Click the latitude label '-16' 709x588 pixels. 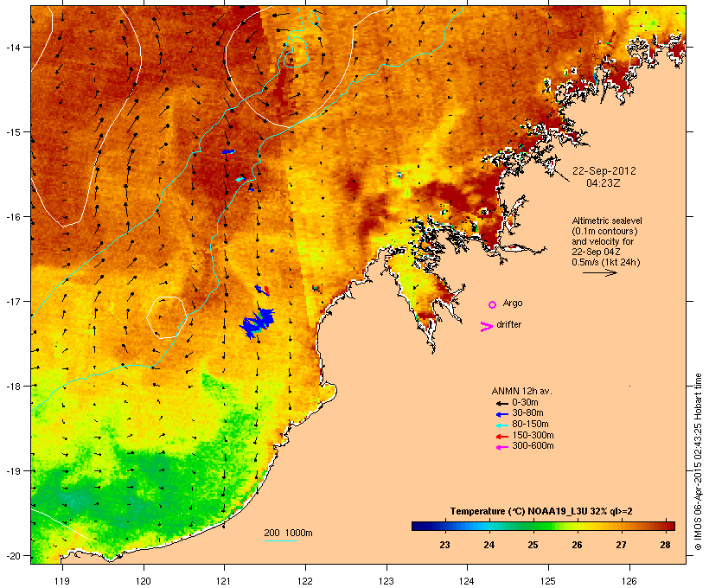(12, 217)
